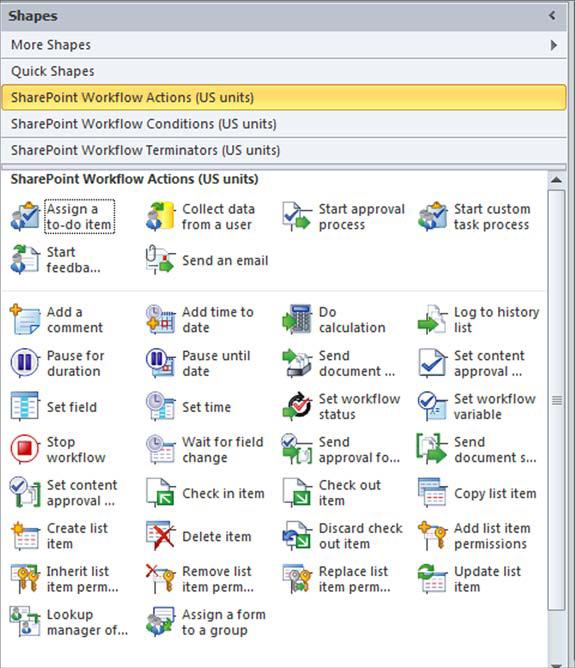Click the Stop workflow label text
Viewport: 575px width, 668px height.
coord(76,449)
